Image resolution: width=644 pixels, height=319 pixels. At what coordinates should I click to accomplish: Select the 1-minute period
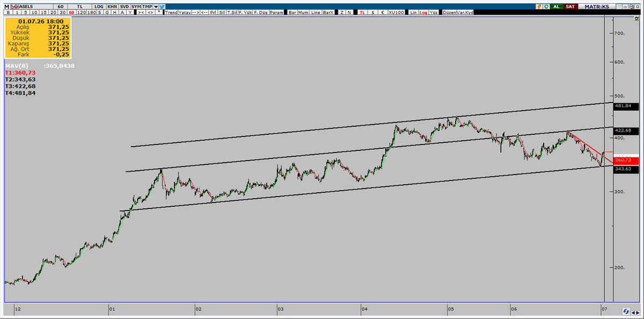pyautogui.click(x=17, y=12)
